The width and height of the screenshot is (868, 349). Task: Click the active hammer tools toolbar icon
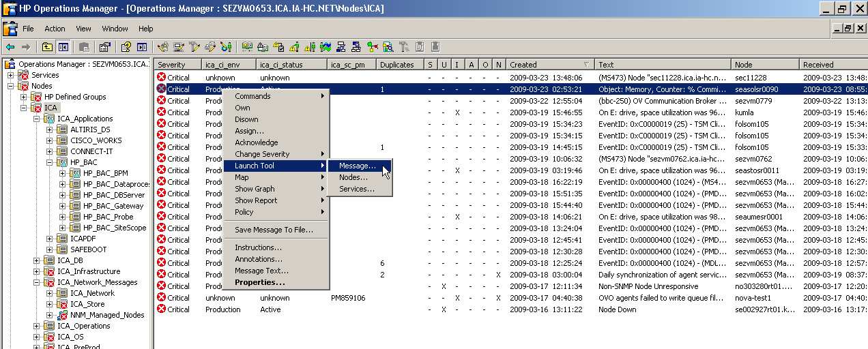click(x=194, y=47)
